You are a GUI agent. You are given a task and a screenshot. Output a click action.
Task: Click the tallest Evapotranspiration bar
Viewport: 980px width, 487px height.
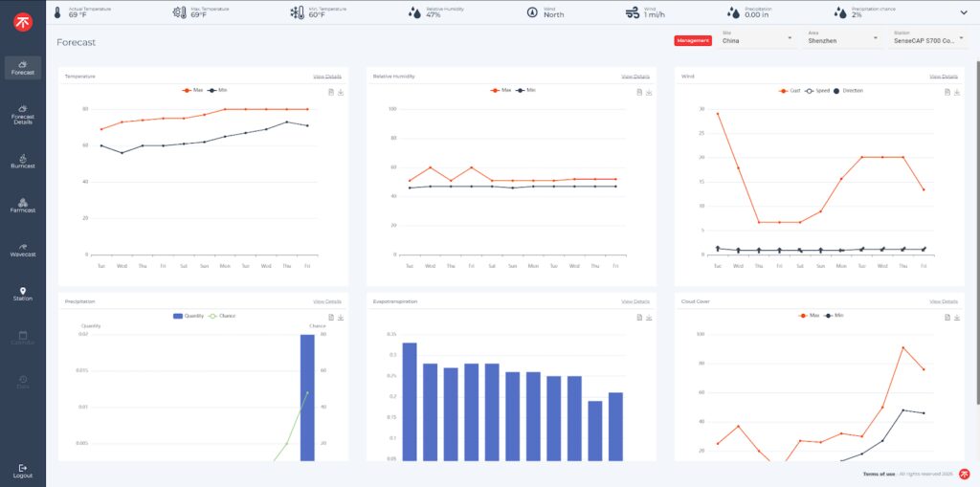[x=410, y=401]
